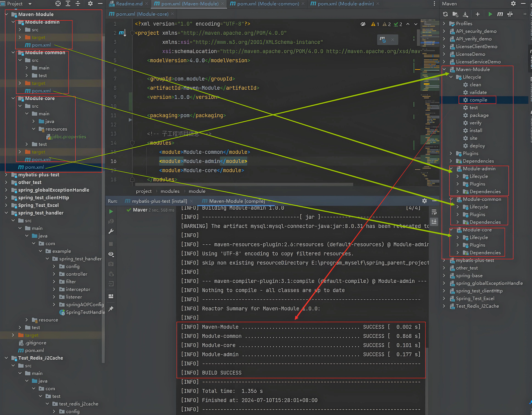Click the 'modules' breadcrumb
The height and width of the screenshot is (415, 532).
pyautogui.click(x=170, y=191)
